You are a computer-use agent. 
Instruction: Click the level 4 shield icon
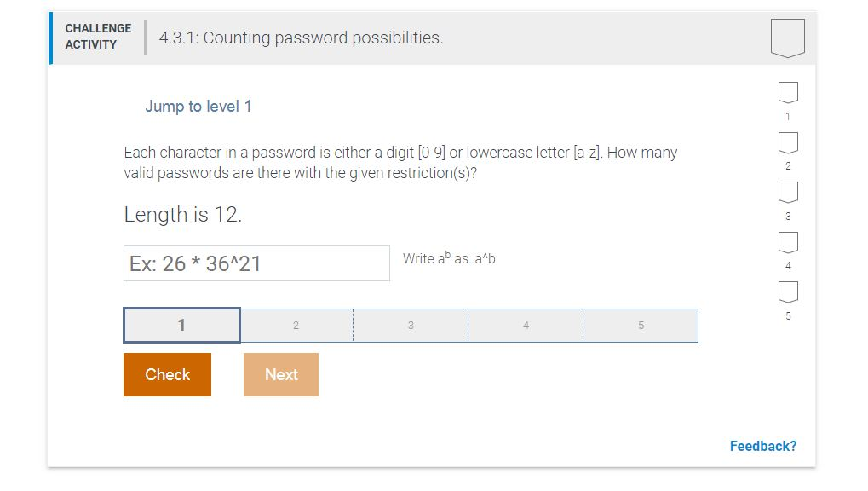(786, 243)
